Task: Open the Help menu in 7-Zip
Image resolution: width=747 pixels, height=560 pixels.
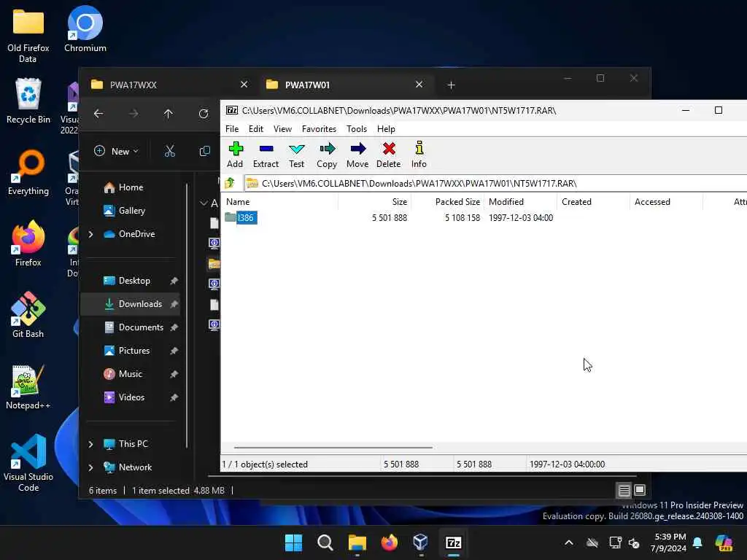Action: coord(386,129)
